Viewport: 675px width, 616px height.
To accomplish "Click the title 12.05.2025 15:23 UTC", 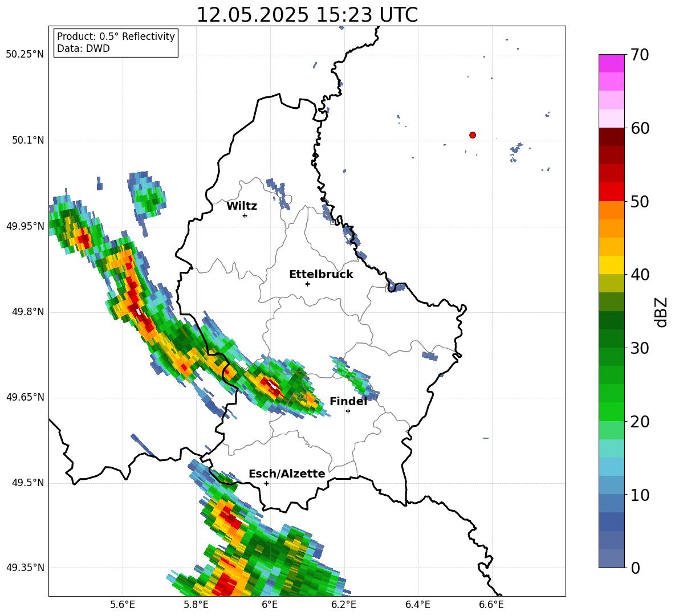I will coord(307,15).
